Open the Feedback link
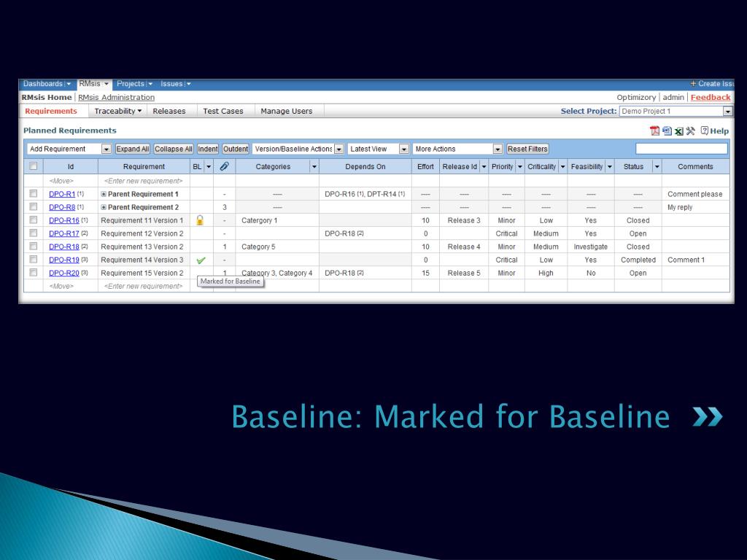Screen dimensions: 747x560 click(x=711, y=97)
